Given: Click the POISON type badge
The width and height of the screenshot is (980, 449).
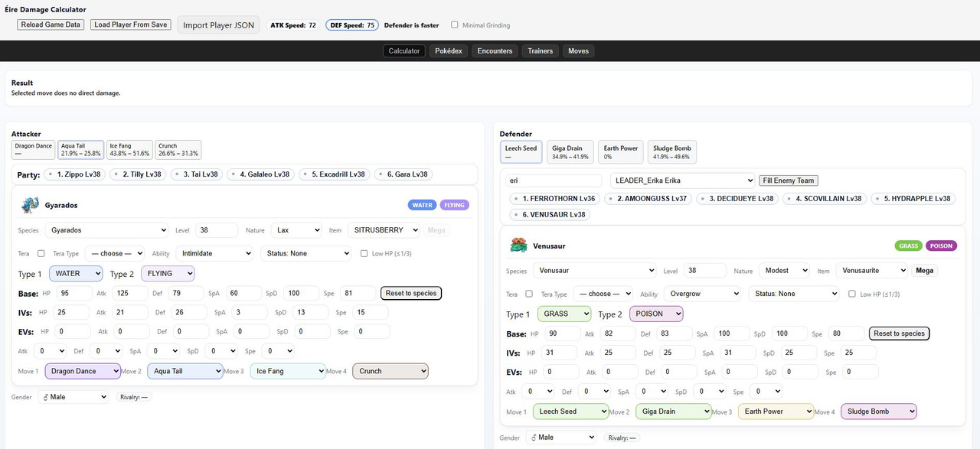Looking at the screenshot, I should coord(941,246).
